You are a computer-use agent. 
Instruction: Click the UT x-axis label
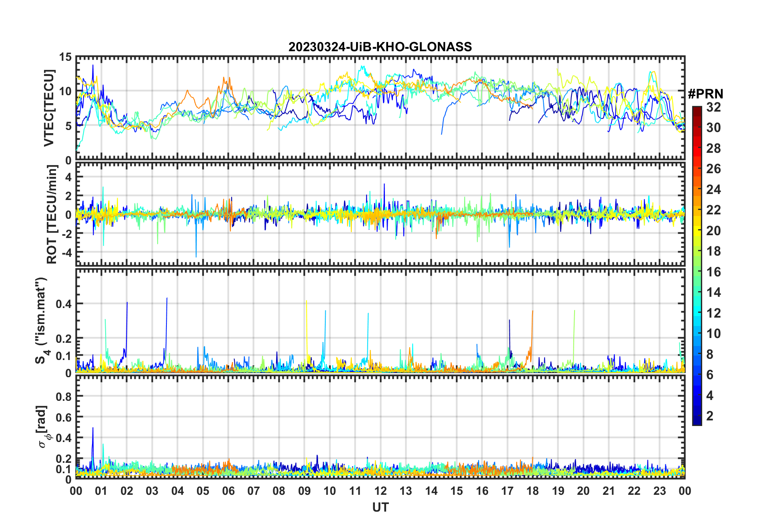[x=380, y=507]
